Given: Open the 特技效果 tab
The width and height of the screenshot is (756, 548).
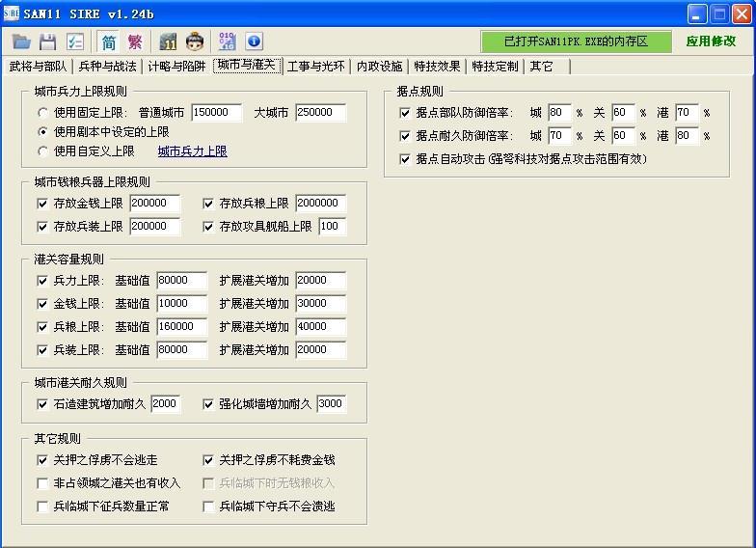Looking at the screenshot, I should point(437,67).
